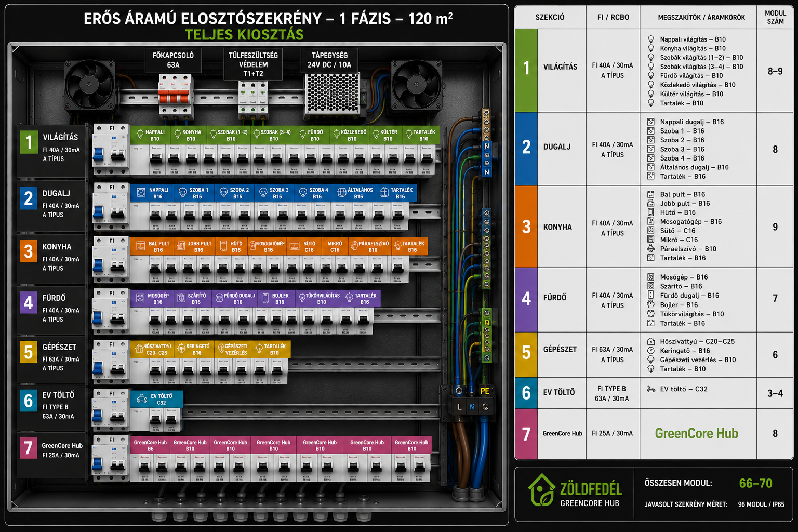
Task: Click the icon on the purple MOSÓGÉP B16 label
Action: pyautogui.click(x=140, y=298)
